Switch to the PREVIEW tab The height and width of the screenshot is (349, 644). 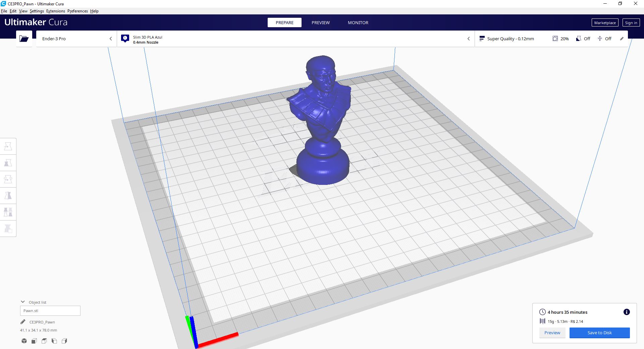(x=320, y=22)
